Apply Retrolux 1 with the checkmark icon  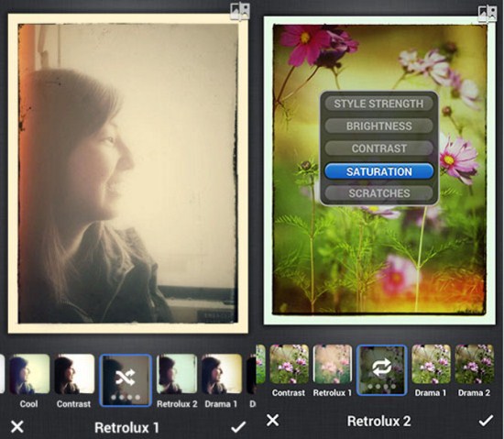(x=238, y=427)
